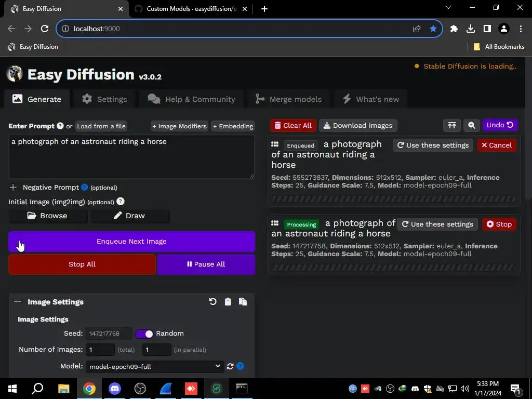
Task: Open the Model dropdown model-epoch09-full
Action: [155, 366]
